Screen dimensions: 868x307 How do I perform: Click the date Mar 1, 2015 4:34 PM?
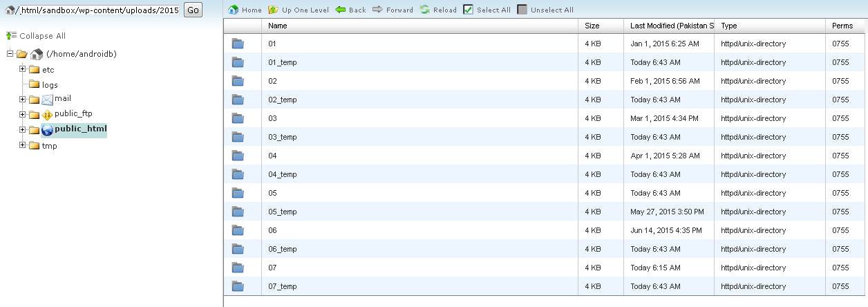tap(665, 118)
